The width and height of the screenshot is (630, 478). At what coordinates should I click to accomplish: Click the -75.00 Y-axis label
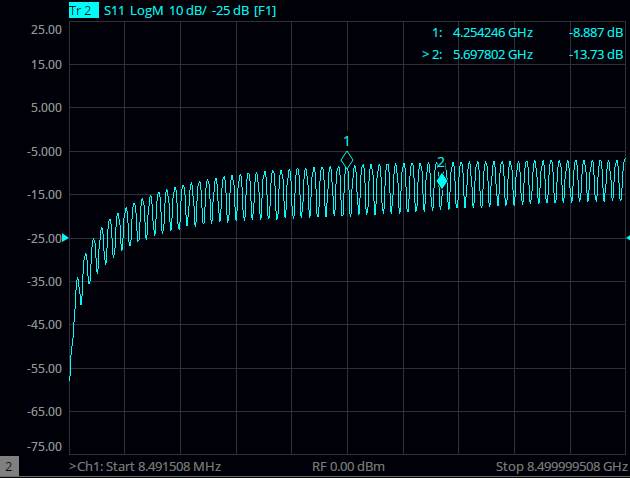click(45, 447)
